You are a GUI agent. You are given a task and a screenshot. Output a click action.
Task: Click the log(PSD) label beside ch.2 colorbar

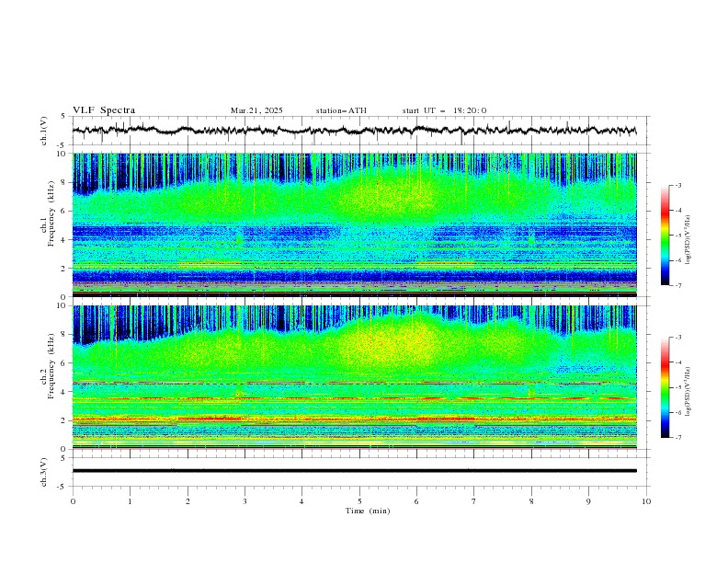click(x=688, y=392)
